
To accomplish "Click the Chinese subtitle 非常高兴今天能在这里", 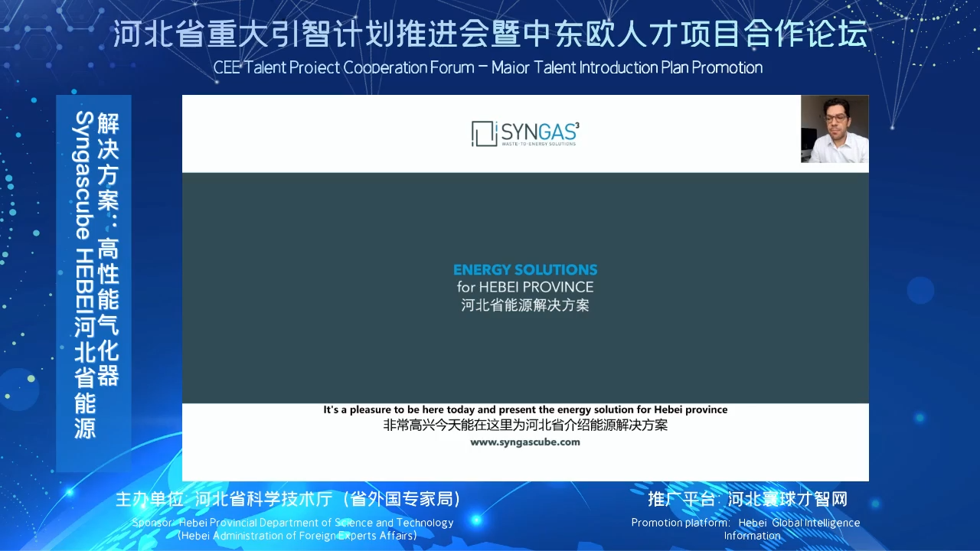I will pyautogui.click(x=525, y=425).
